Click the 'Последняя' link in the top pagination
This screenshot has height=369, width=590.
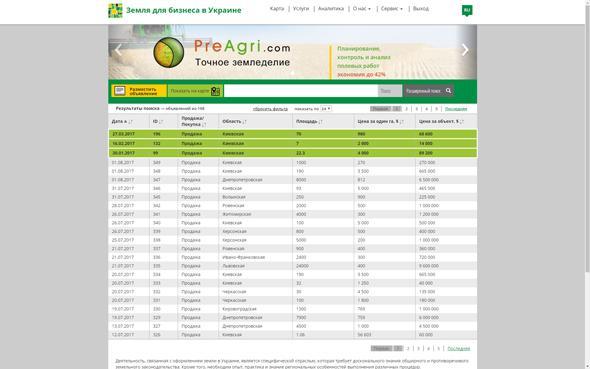(x=456, y=109)
